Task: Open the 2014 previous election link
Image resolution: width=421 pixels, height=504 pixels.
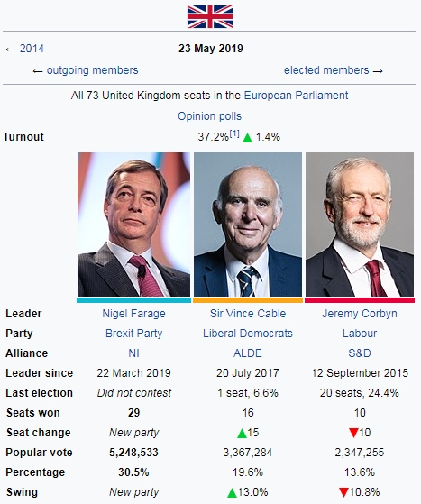Action: (x=32, y=49)
